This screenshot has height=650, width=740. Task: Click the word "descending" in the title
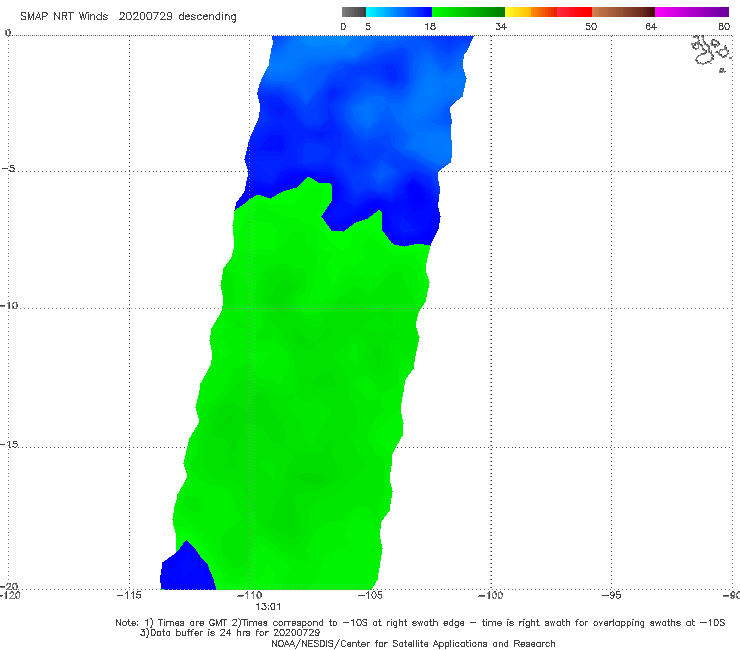tap(207, 17)
